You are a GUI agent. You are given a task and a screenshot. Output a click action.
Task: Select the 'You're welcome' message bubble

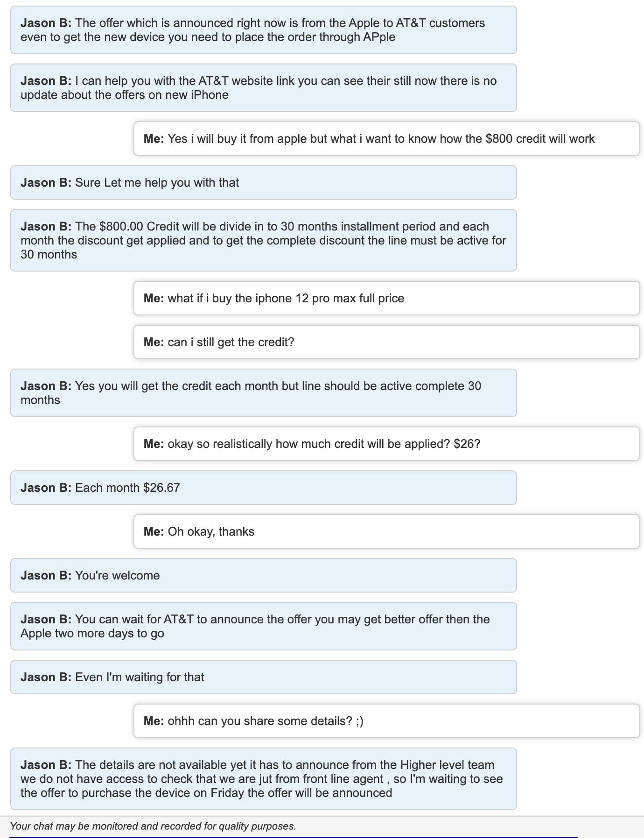[263, 575]
